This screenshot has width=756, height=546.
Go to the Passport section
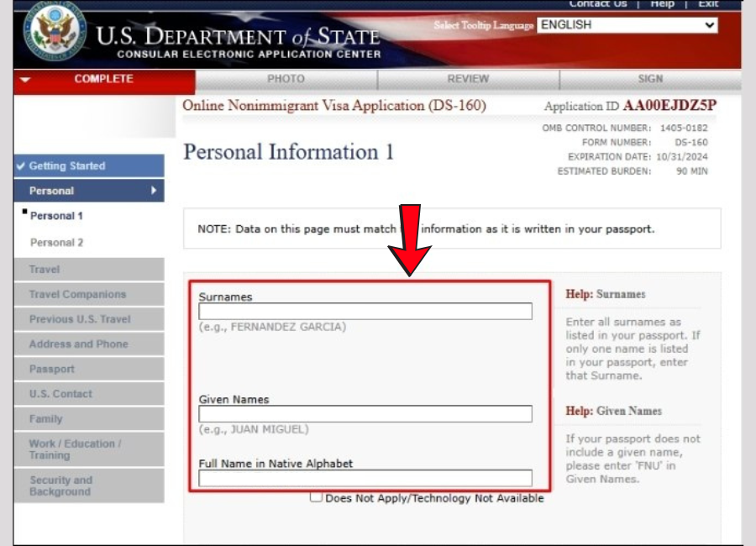click(x=89, y=369)
